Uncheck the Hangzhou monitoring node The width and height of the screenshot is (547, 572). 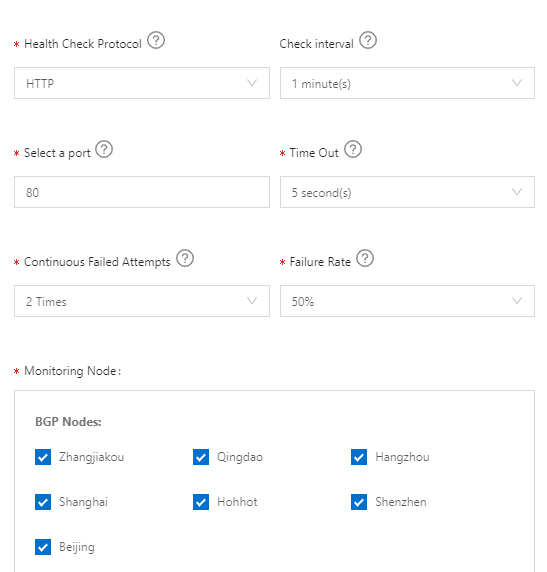click(x=359, y=457)
